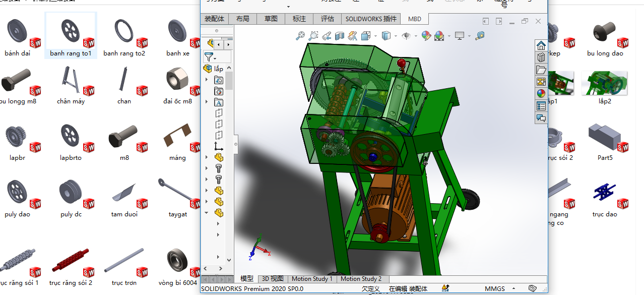Open the SOLIDWORKS Forum task pane tab

(x=541, y=118)
